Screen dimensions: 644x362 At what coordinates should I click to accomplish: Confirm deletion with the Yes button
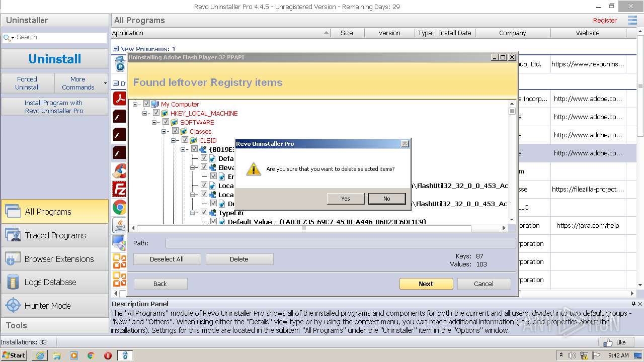coord(345,199)
